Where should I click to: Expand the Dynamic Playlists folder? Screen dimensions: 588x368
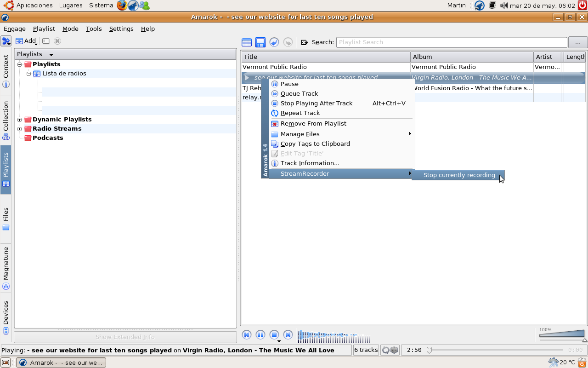[20, 120]
